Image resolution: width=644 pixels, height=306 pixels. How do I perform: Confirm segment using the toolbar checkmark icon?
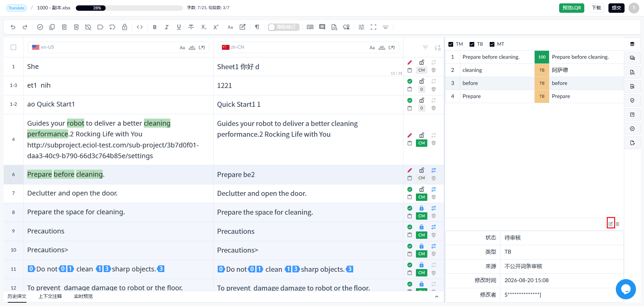[x=40, y=27]
